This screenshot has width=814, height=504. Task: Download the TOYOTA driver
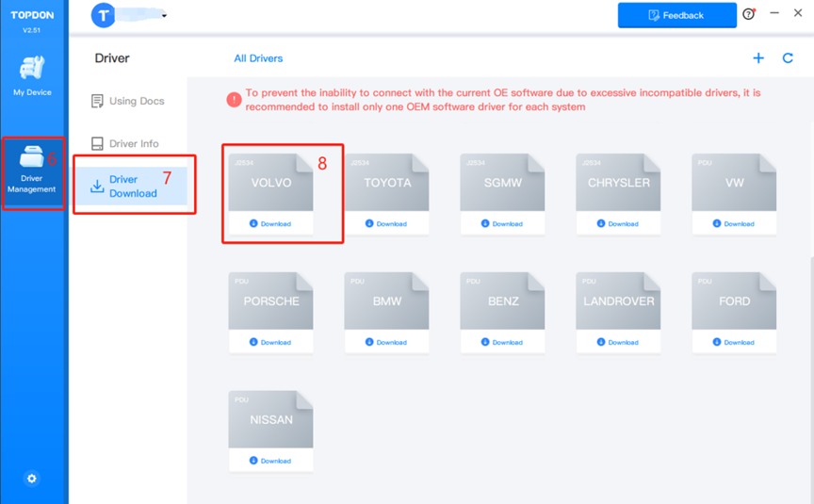[x=386, y=223]
